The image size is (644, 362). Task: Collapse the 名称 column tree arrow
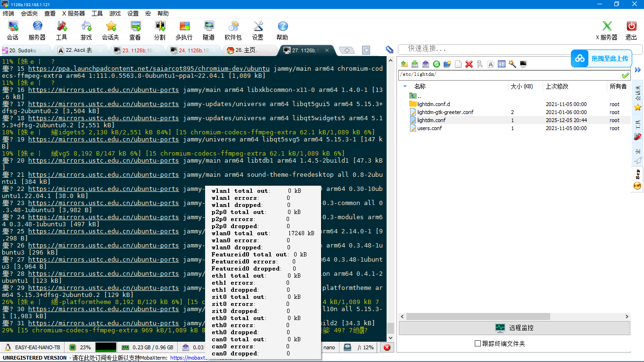(x=405, y=86)
